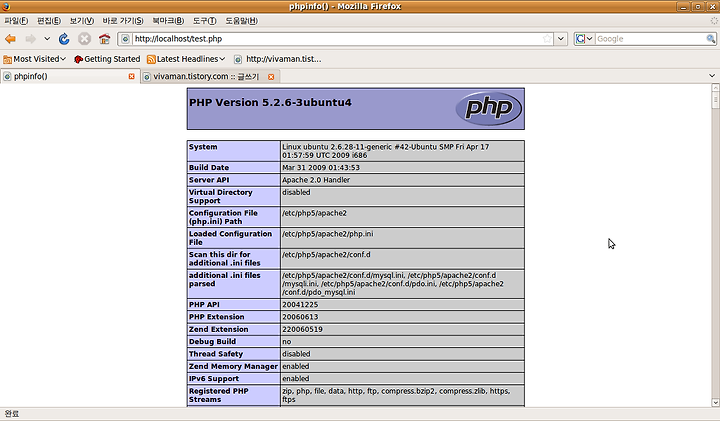Image resolution: width=720 pixels, height=421 pixels.
Task: Click the search magnifier icon
Action: [x=710, y=39]
